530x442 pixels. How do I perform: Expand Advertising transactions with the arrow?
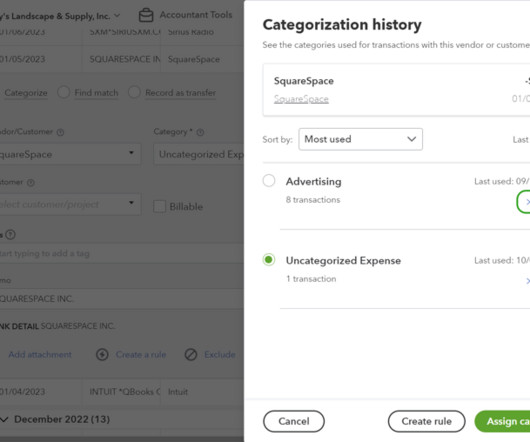(525, 202)
